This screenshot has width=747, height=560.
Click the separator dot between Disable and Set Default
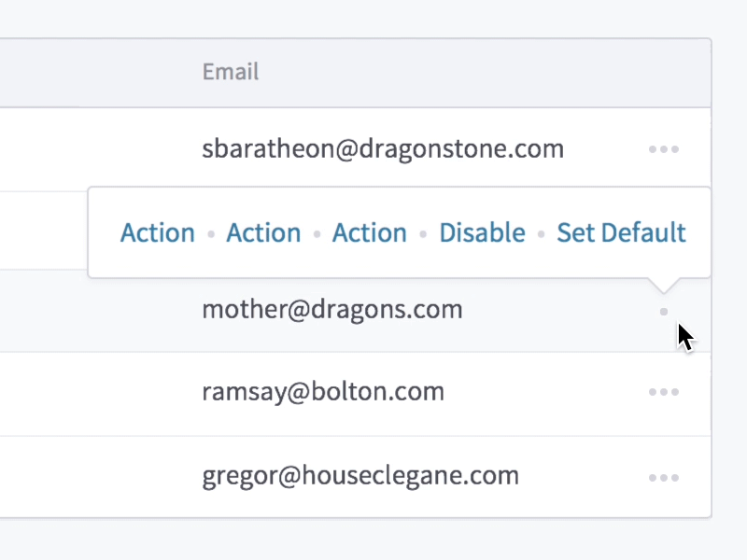pyautogui.click(x=542, y=233)
